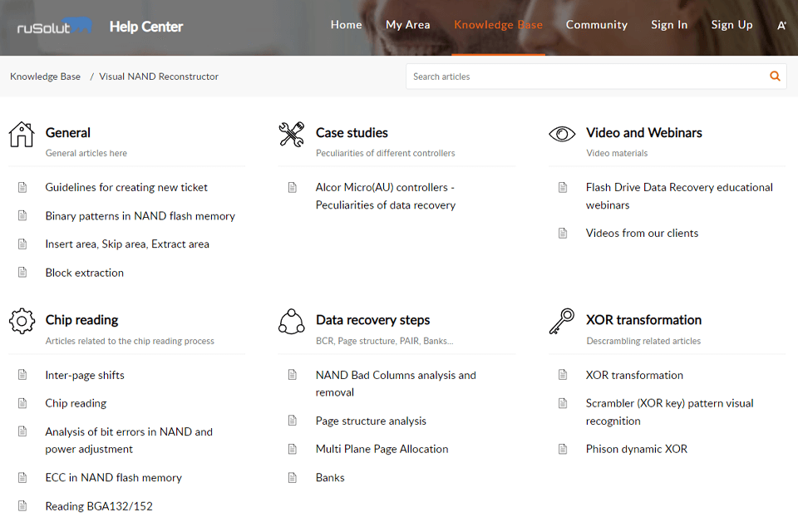
Task: Open the Case studies category heading
Action: coord(352,133)
